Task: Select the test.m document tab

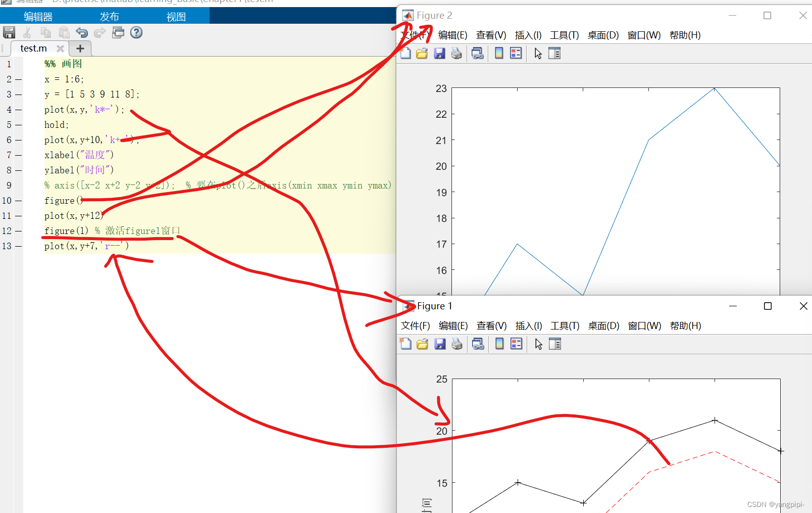Action: point(33,49)
